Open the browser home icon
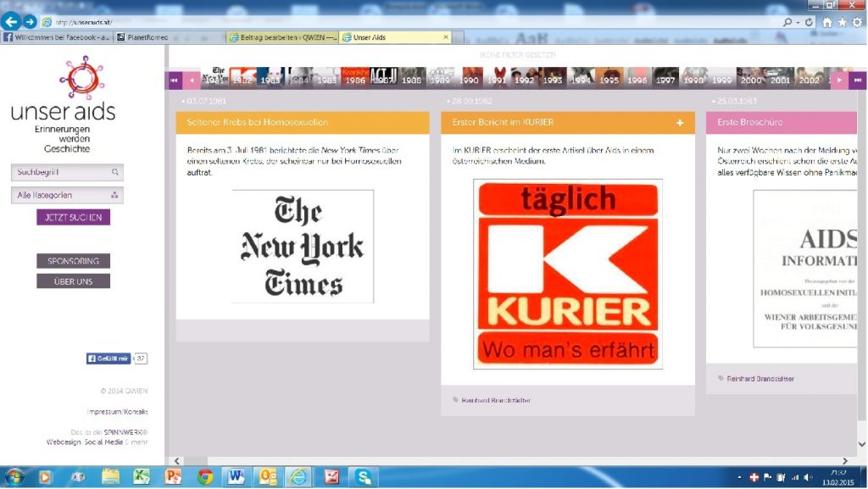The image size is (868, 489). click(827, 22)
